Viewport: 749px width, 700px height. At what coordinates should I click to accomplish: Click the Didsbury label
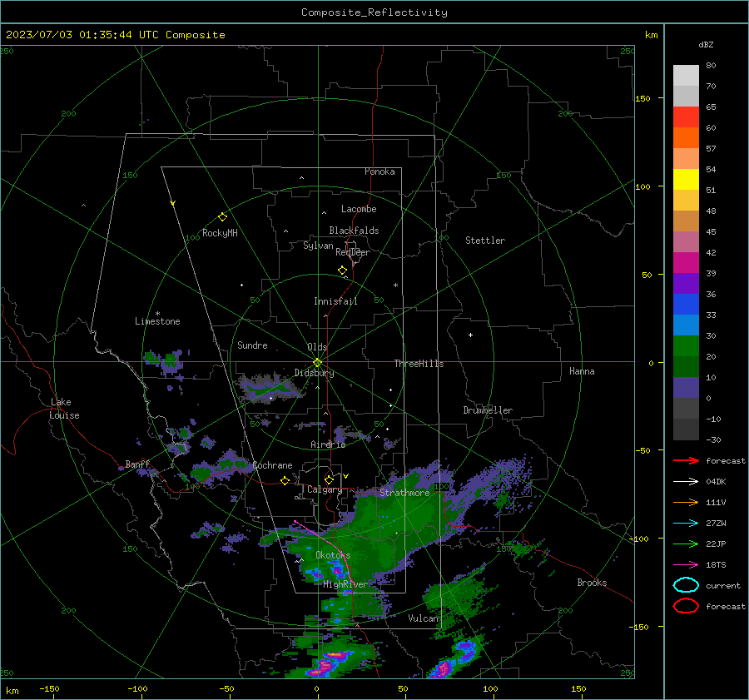click(314, 373)
